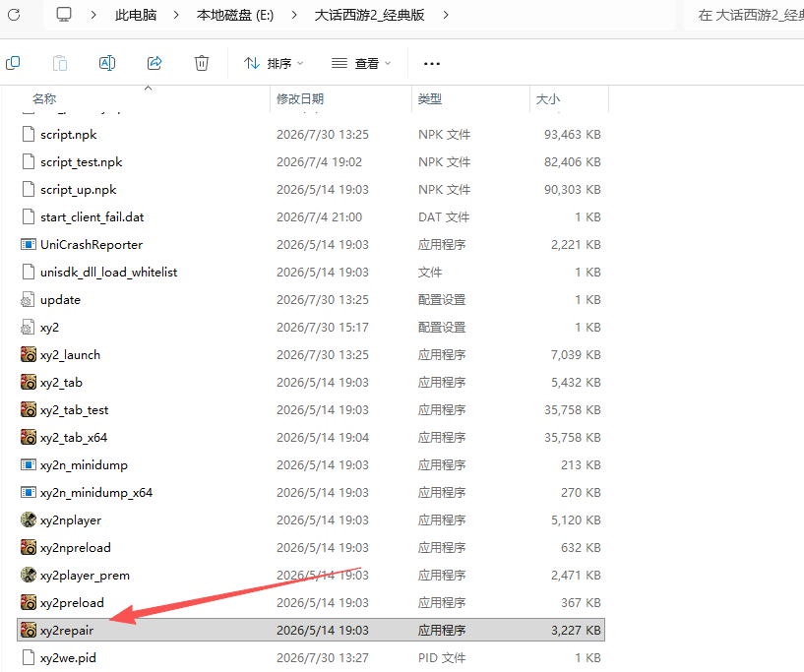Open the 查看 view dropdown
The width and height of the screenshot is (804, 672).
[x=361, y=63]
